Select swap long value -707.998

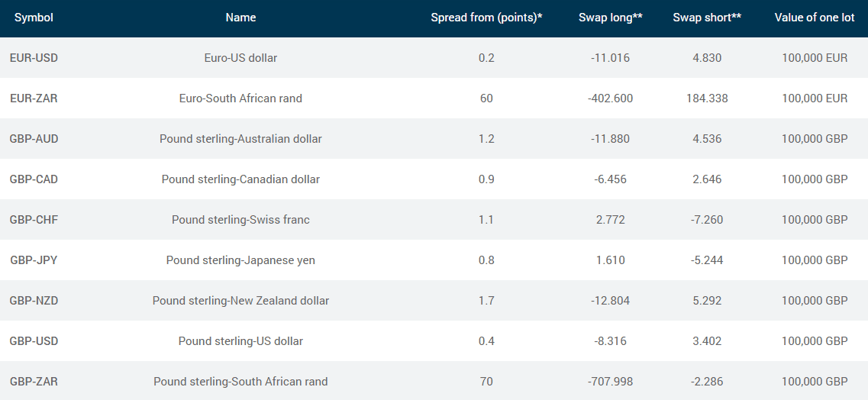(611, 381)
